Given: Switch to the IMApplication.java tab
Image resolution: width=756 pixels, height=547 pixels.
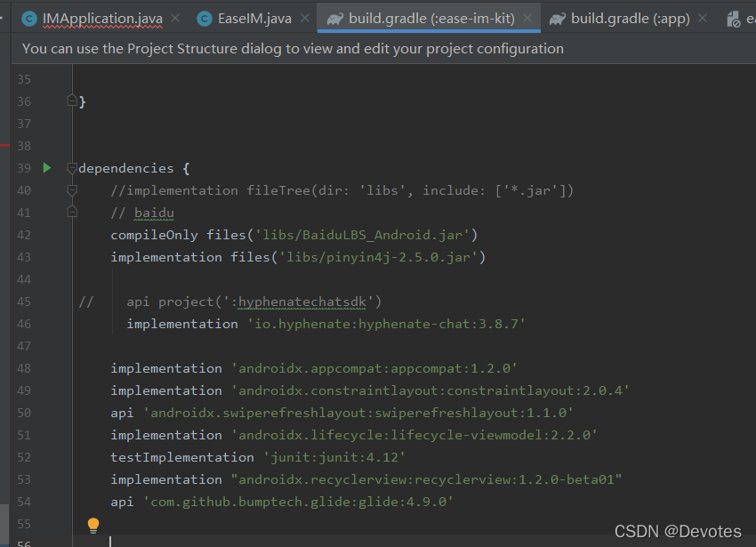Looking at the screenshot, I should click(x=102, y=19).
